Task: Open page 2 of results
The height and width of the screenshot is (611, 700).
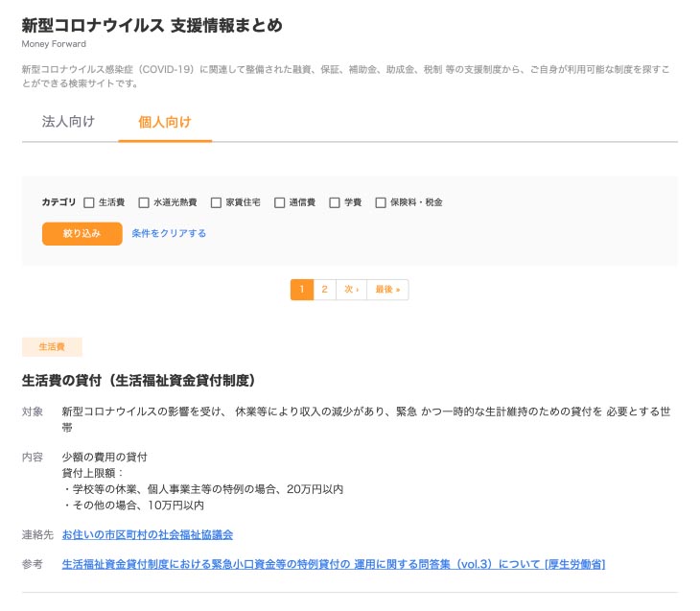Action: tap(325, 290)
